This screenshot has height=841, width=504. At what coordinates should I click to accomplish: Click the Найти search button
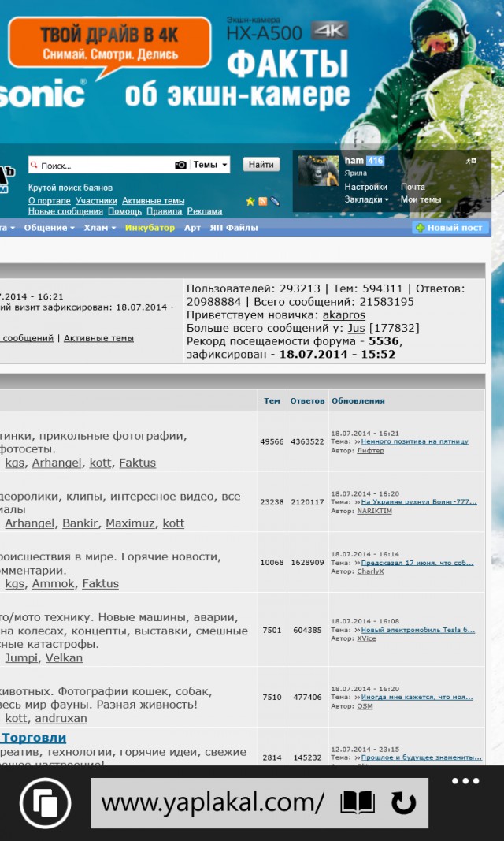261,165
